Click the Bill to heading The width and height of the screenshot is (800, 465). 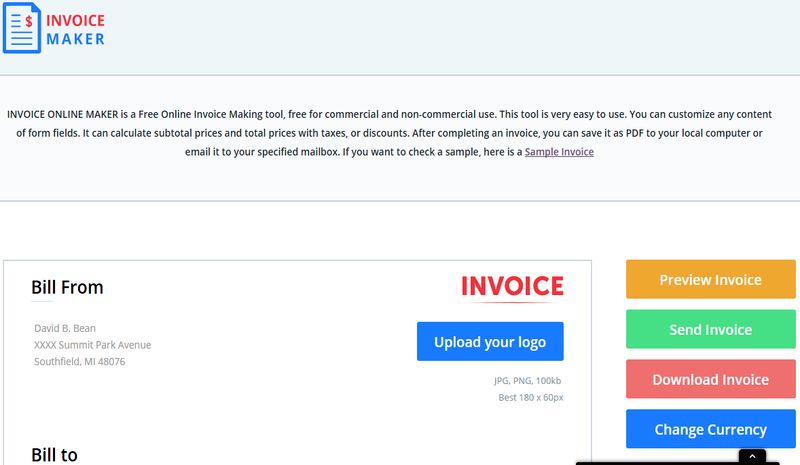(x=54, y=455)
